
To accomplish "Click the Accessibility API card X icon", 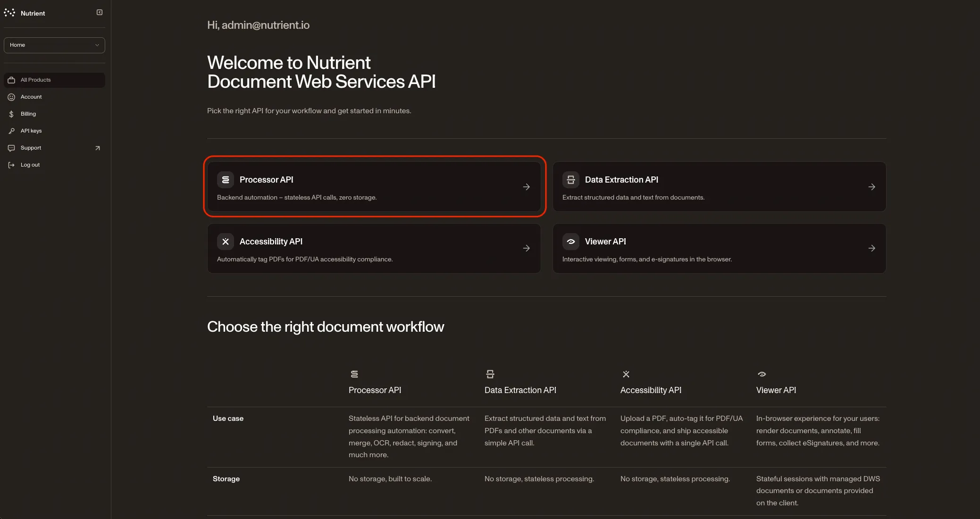I will [x=226, y=242].
